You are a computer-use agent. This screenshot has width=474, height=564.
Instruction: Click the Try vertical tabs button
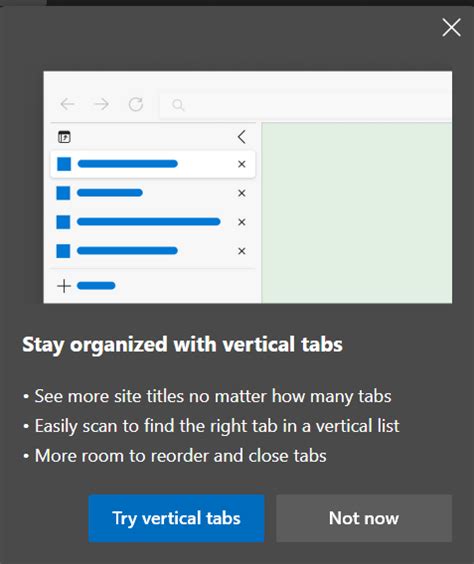point(176,518)
